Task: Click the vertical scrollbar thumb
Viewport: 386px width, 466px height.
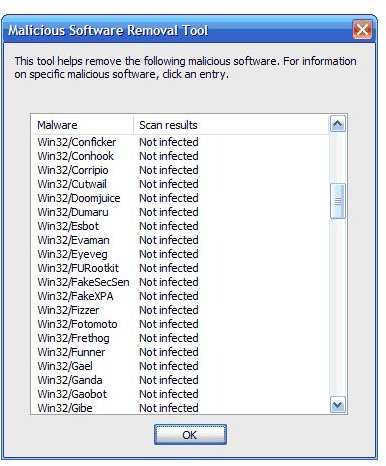Action: 337,201
